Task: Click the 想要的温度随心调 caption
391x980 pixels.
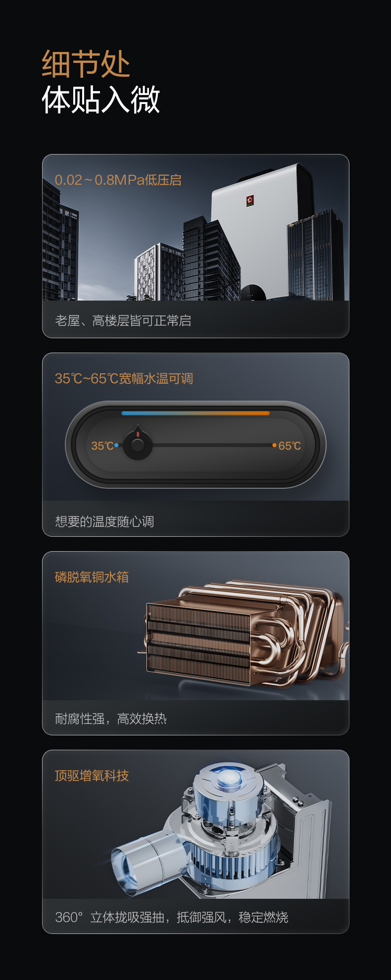Action: pyautogui.click(x=104, y=521)
